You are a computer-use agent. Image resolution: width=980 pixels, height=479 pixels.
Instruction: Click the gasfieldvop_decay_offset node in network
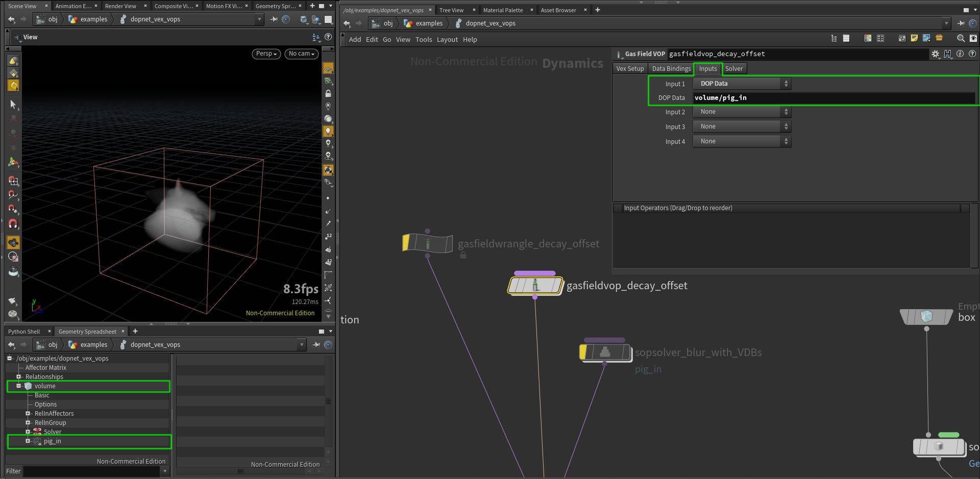tap(535, 285)
